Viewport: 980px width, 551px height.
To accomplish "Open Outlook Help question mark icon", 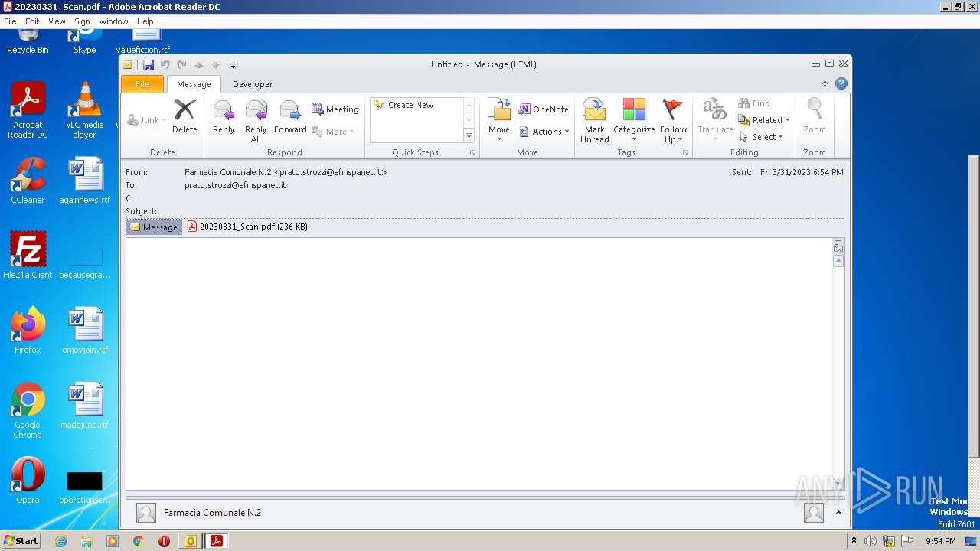I will tap(841, 84).
